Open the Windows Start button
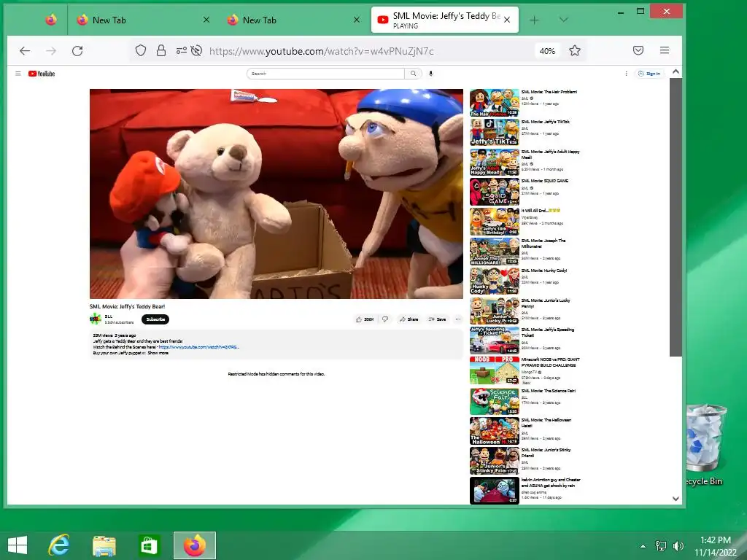The width and height of the screenshot is (747, 560). coord(18,545)
